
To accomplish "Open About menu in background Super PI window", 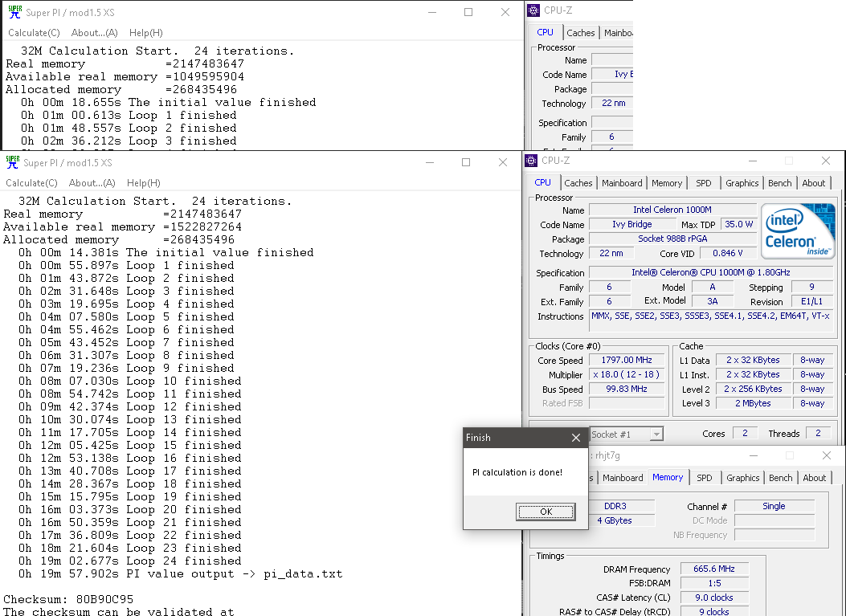I will click(95, 33).
